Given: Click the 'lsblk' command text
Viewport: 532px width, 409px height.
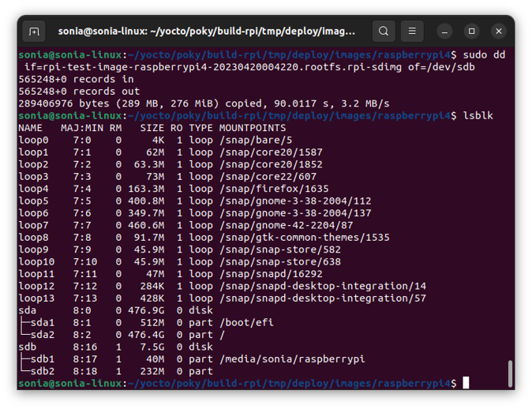Looking at the screenshot, I should point(478,116).
